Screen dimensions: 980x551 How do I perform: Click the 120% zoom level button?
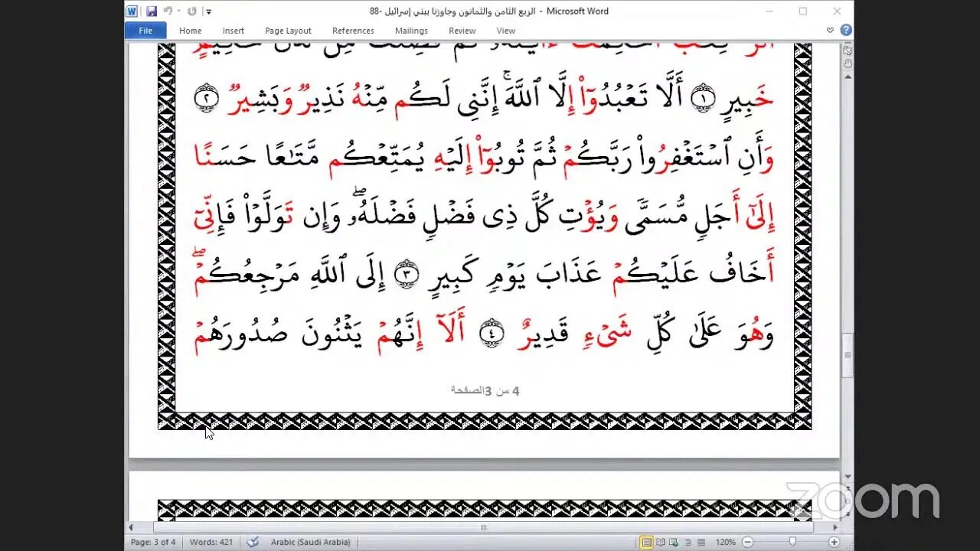pyautogui.click(x=724, y=542)
